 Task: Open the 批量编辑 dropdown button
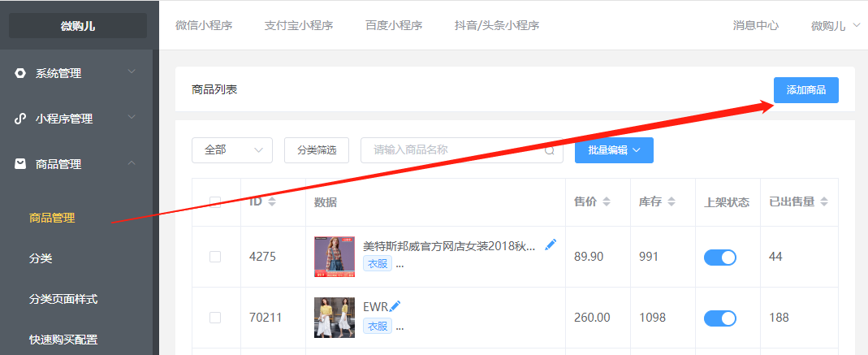(x=614, y=150)
